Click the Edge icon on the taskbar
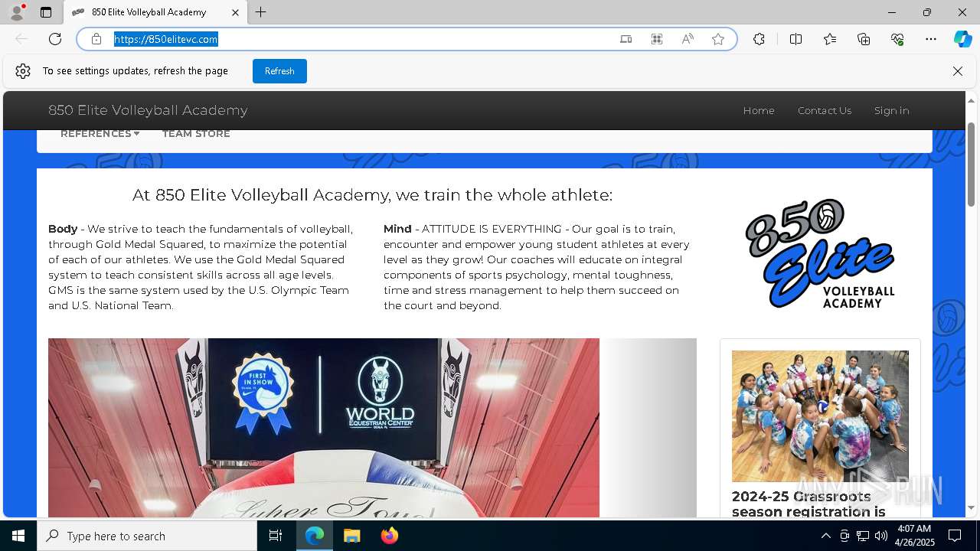 (x=315, y=536)
